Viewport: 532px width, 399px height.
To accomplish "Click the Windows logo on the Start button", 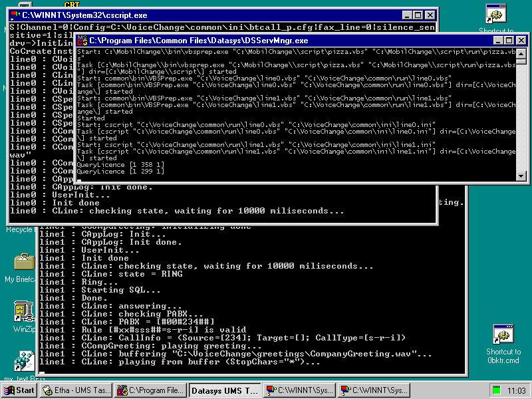I will (9, 390).
